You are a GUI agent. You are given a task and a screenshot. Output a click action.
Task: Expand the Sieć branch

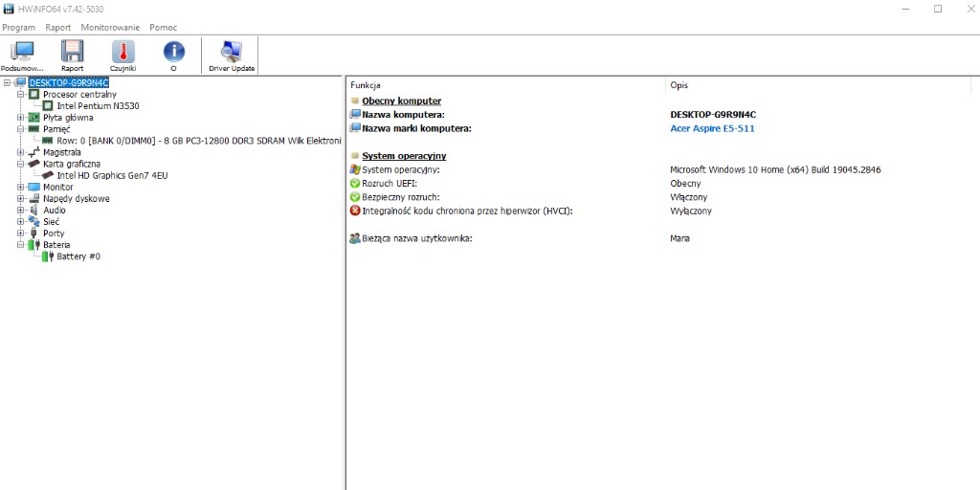click(21, 221)
